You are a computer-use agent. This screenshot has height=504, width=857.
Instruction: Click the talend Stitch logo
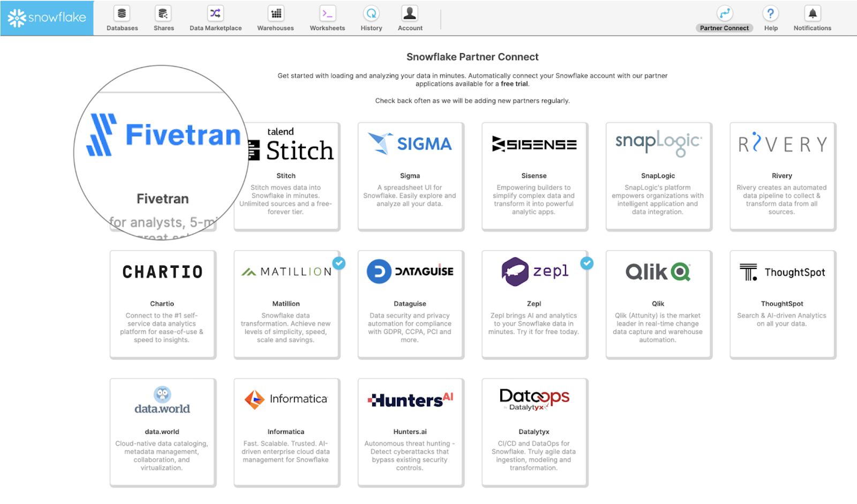[291, 145]
